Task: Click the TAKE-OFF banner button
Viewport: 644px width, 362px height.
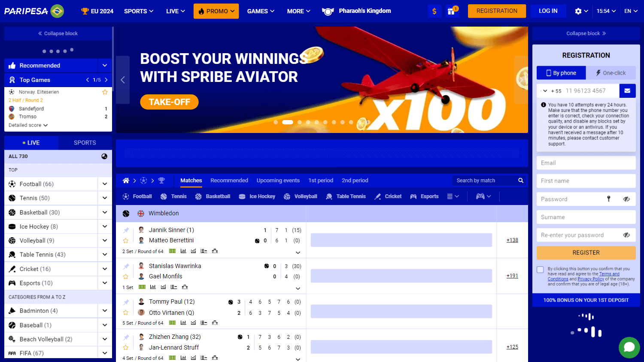Action: [x=169, y=102]
